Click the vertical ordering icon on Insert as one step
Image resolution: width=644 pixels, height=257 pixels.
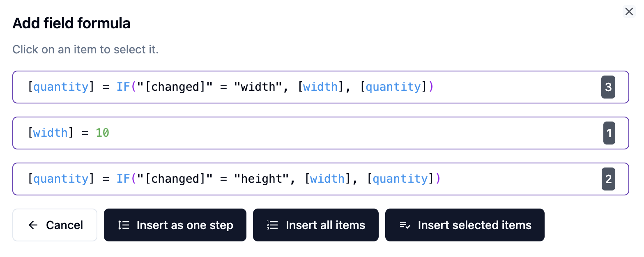tap(123, 225)
